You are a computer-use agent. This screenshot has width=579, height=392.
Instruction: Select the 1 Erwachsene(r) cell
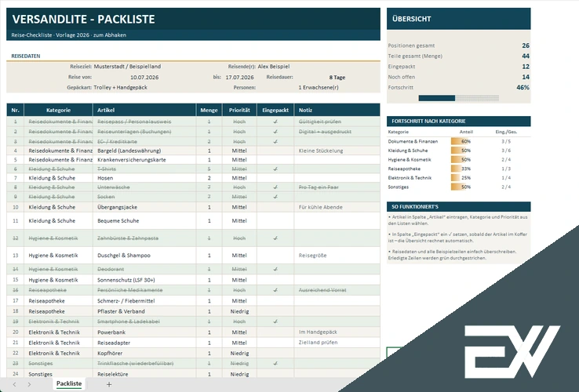(319, 88)
